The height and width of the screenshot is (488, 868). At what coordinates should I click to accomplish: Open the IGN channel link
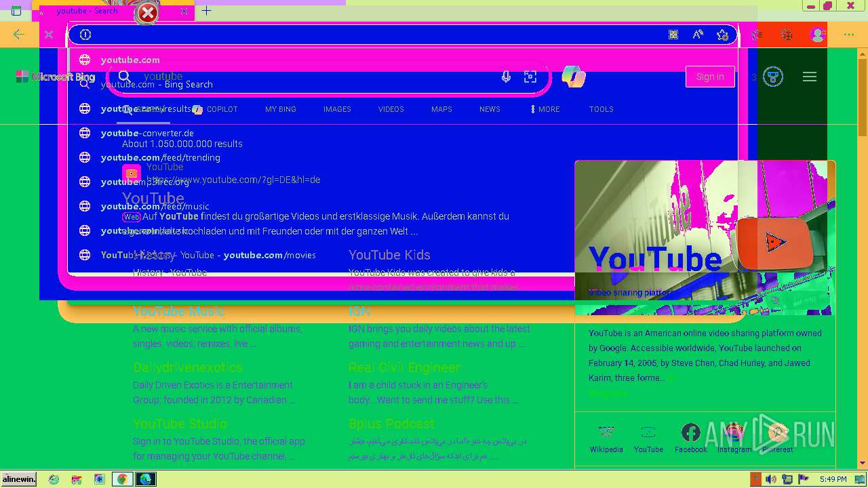[359, 311]
